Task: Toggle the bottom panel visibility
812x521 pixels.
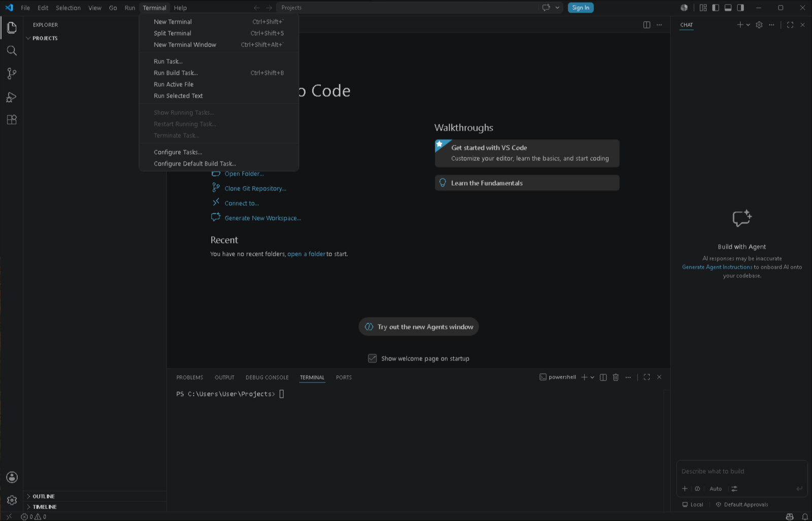Action: [728, 8]
